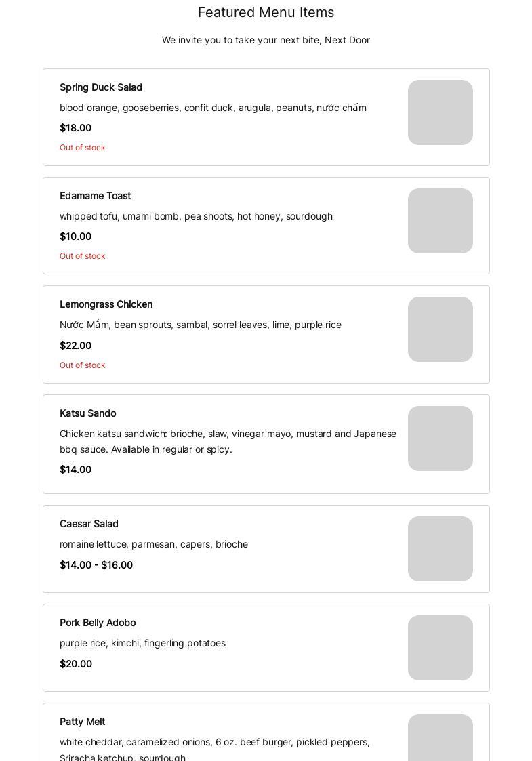This screenshot has width=532, height=761.
Task: Select the Pork Belly Adobo title
Action: tap(98, 623)
